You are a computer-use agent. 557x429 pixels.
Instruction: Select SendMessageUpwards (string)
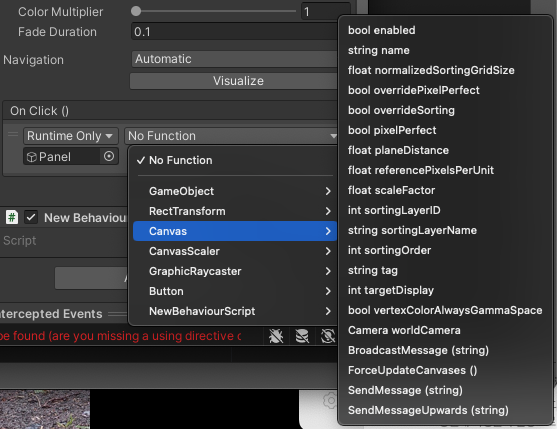pos(445,410)
